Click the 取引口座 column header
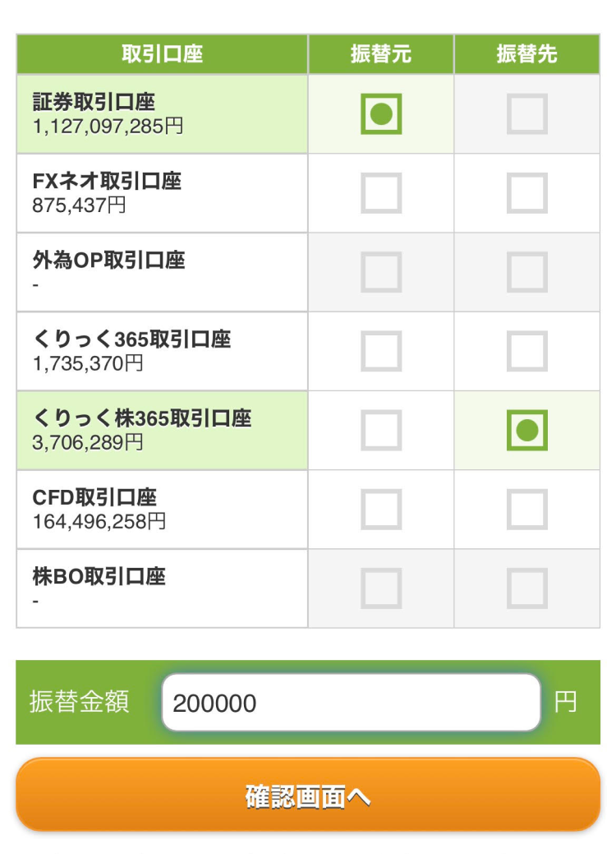This screenshot has width=616, height=854. tap(162, 54)
